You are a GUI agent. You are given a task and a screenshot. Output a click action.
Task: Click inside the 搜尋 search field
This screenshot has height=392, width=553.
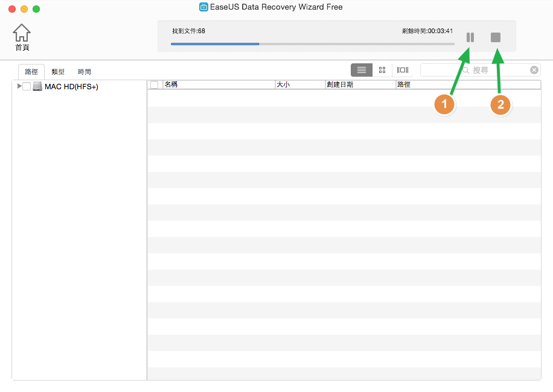(498, 71)
